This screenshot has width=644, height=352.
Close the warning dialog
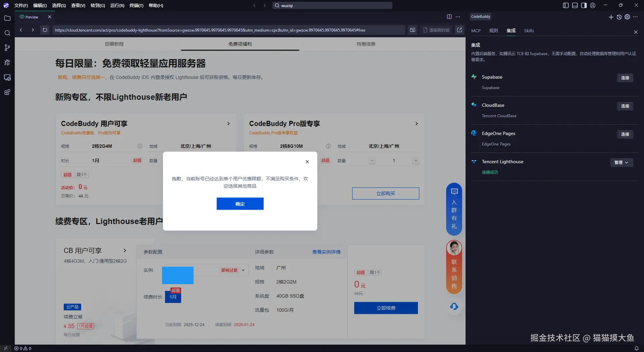pos(307,162)
